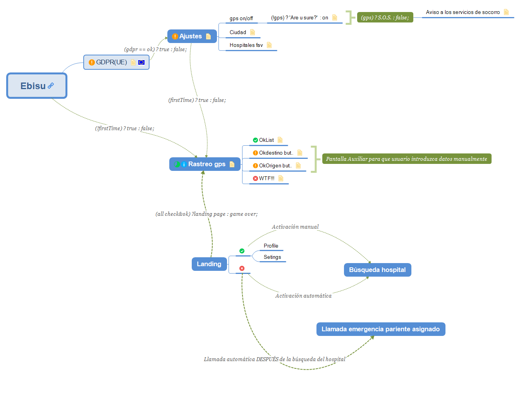
Task: Click the green check marker on the Landing branch
Action: coord(242,251)
